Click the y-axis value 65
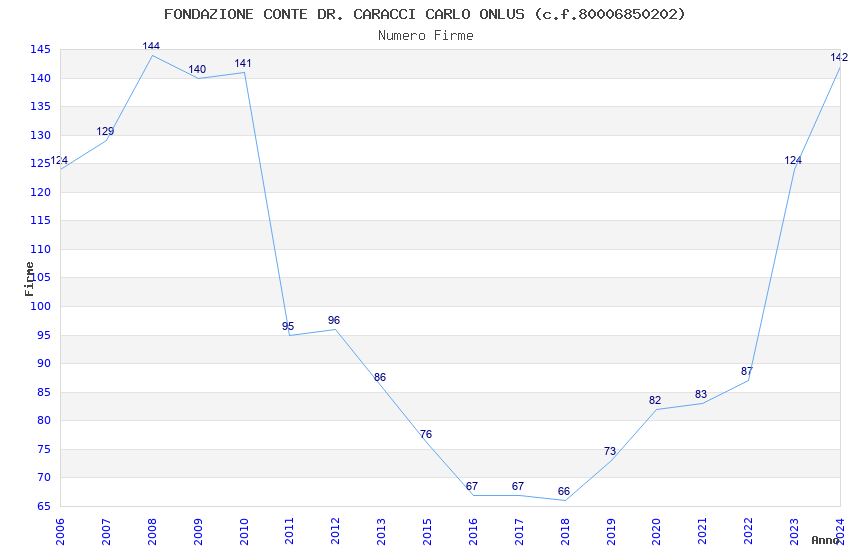The image size is (850, 550). coord(44,506)
